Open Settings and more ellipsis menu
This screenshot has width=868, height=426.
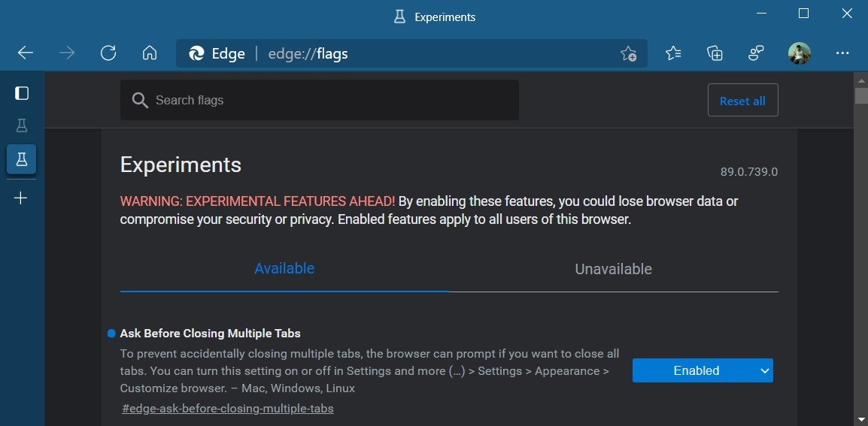click(x=842, y=53)
